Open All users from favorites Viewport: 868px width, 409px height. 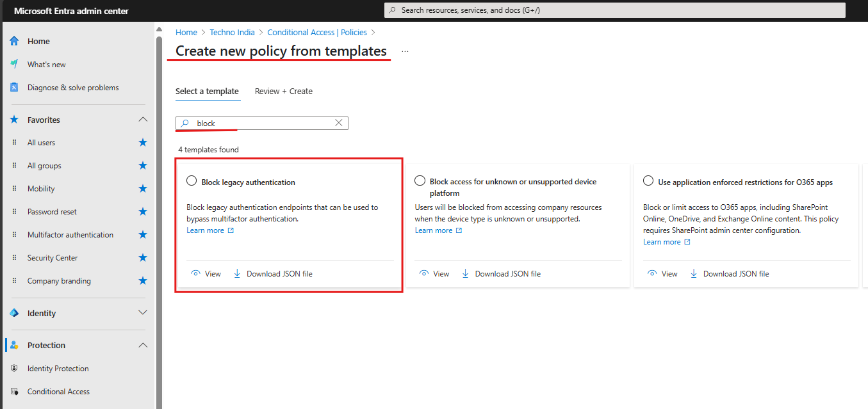(x=41, y=143)
